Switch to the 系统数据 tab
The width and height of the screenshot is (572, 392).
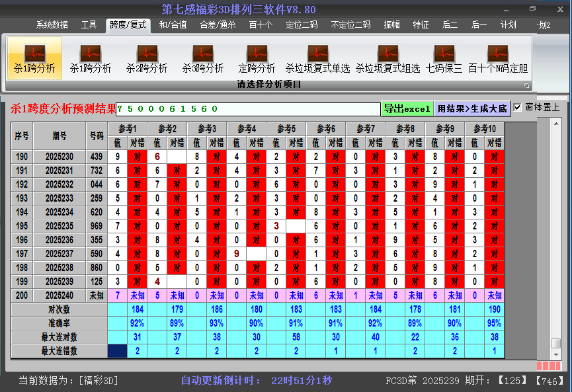pyautogui.click(x=52, y=25)
